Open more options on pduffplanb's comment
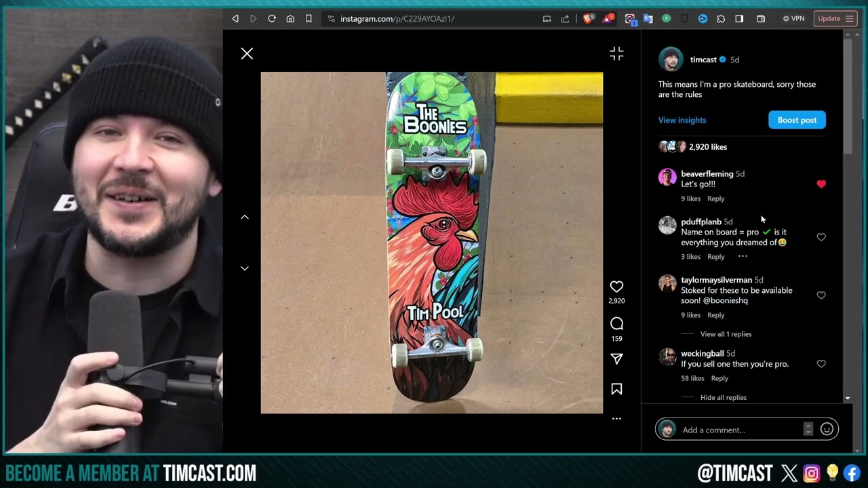Viewport: 868px width, 488px height. 743,256
